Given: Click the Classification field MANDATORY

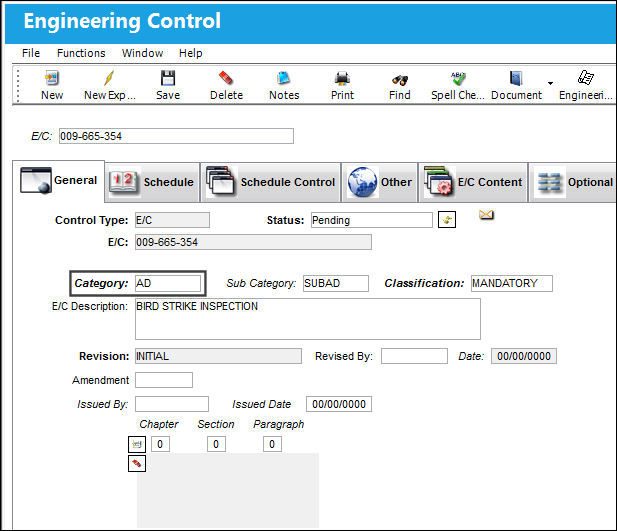Looking at the screenshot, I should pos(512,283).
